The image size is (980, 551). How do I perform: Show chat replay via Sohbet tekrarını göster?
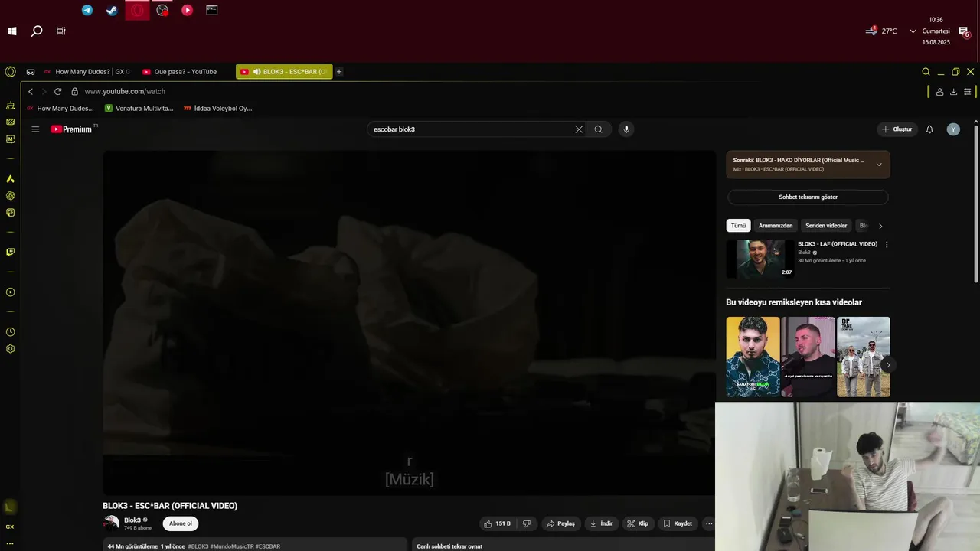coord(808,197)
